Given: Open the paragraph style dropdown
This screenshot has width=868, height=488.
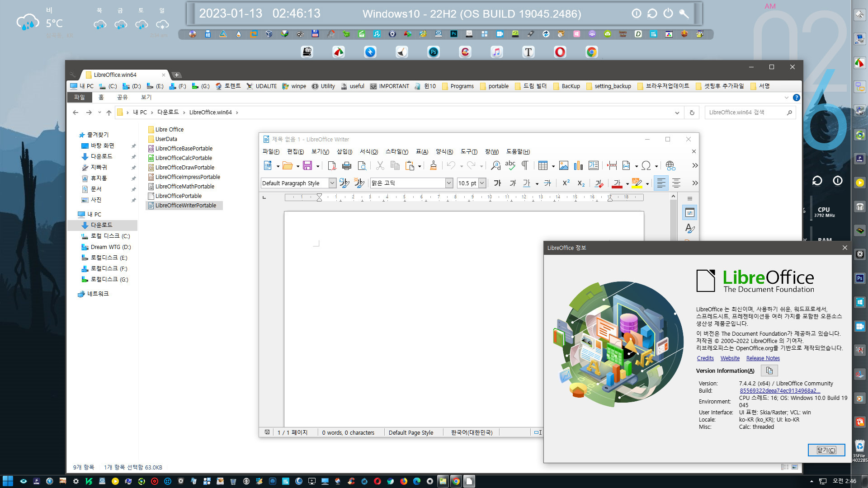Looking at the screenshot, I should 332,183.
